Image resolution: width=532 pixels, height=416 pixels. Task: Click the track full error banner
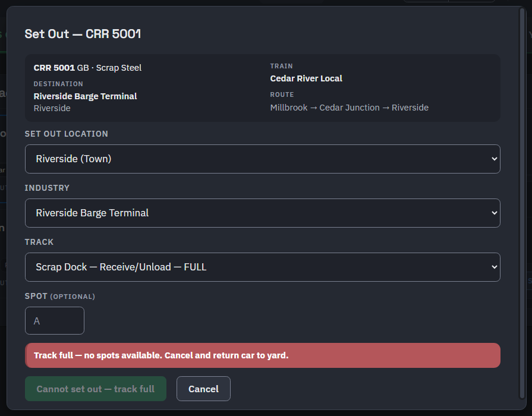pos(262,355)
